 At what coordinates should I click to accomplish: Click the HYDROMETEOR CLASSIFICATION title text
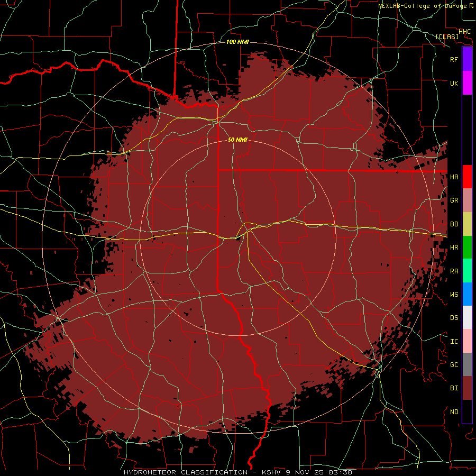(186, 472)
